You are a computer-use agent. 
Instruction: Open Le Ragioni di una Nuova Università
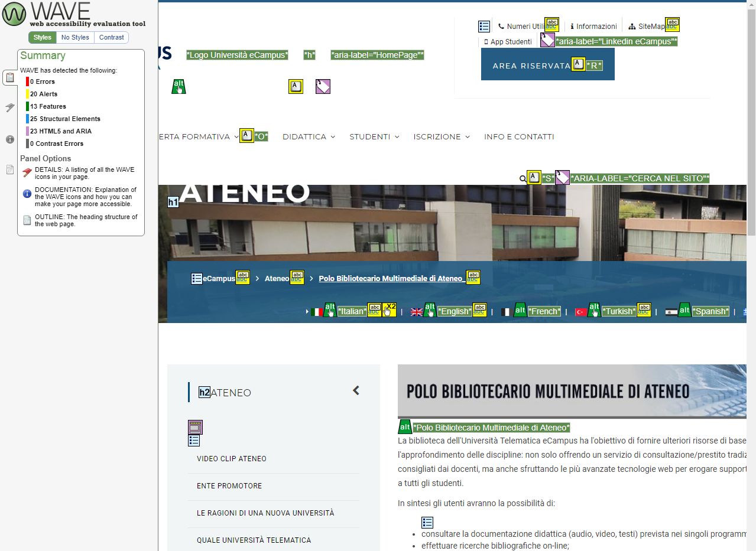pyautogui.click(x=265, y=513)
